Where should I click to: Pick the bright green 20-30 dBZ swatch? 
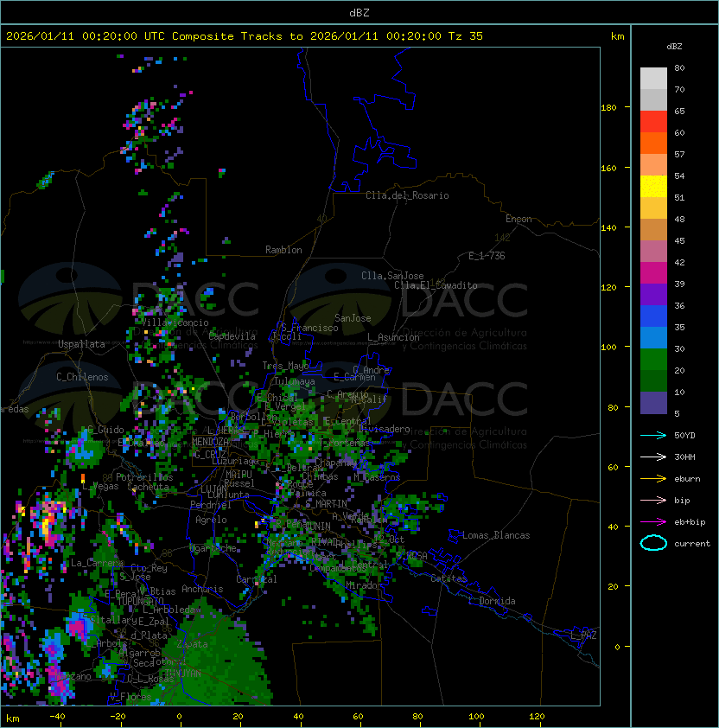click(x=653, y=360)
